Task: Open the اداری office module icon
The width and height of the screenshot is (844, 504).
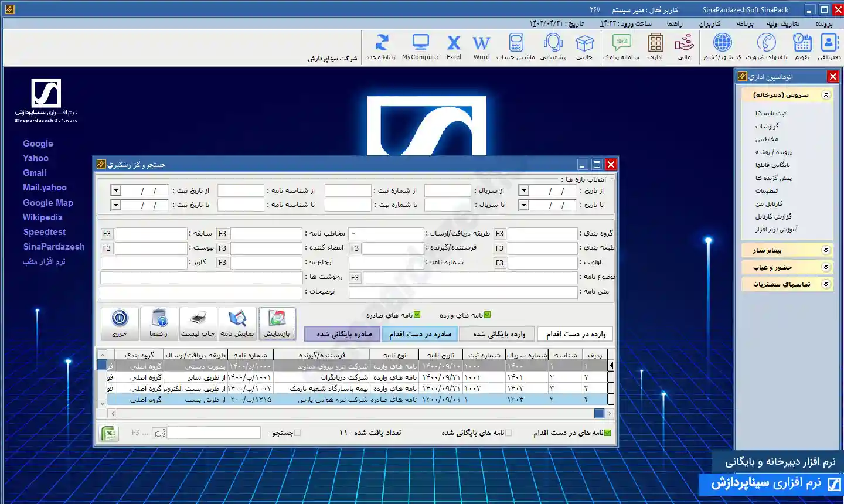Action: [656, 47]
